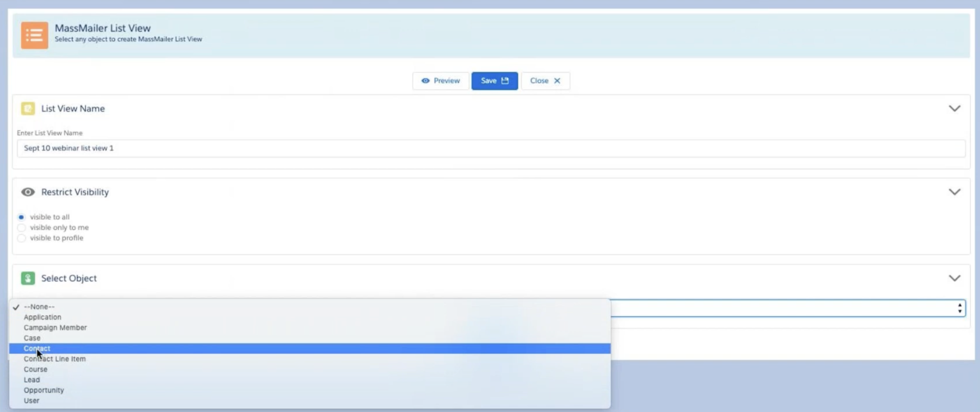
Task: Click the 'MassMailer List View' page title
Action: pos(103,28)
